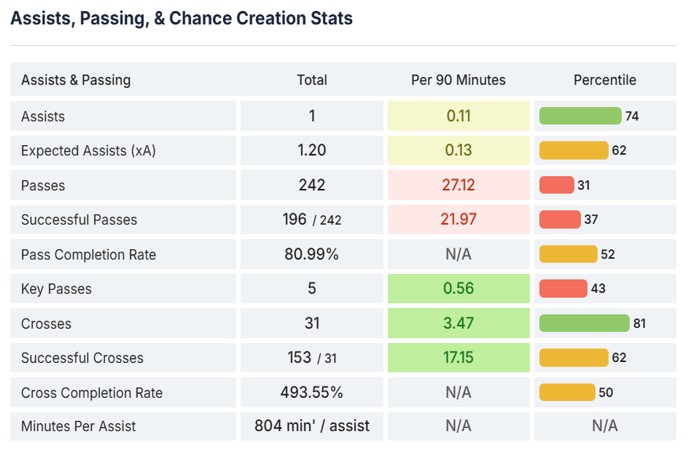Click the Percentile column header
692x452 pixels.
pyautogui.click(x=604, y=80)
